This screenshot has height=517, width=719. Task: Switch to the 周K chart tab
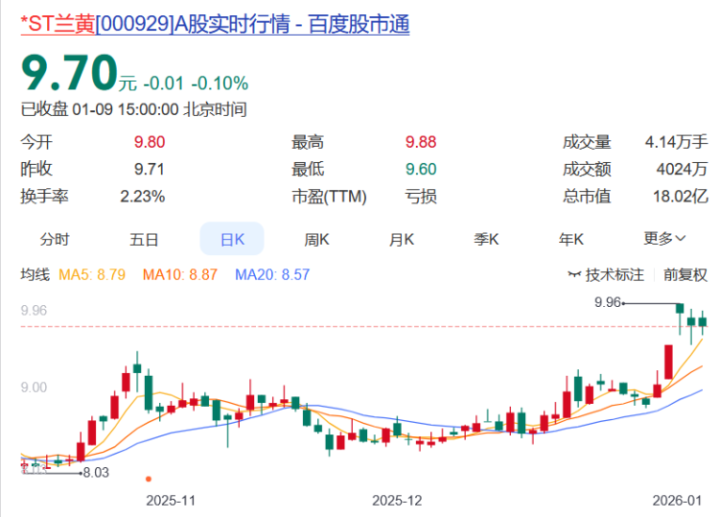(x=317, y=239)
